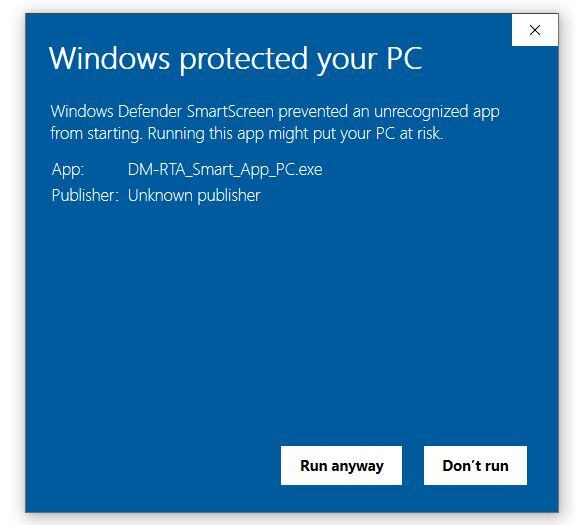Click the 'Unknown publisher' text

click(x=194, y=195)
